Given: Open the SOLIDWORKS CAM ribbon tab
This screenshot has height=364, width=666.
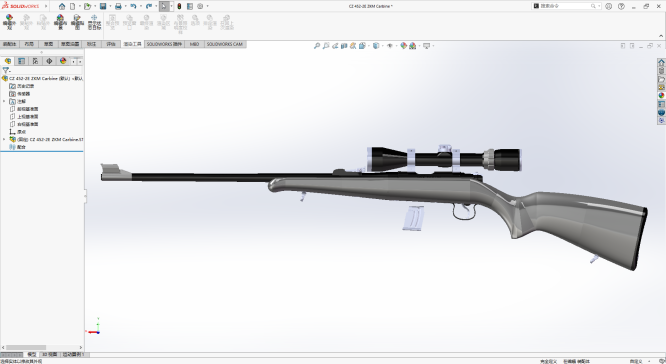Looking at the screenshot, I should click(x=225, y=44).
